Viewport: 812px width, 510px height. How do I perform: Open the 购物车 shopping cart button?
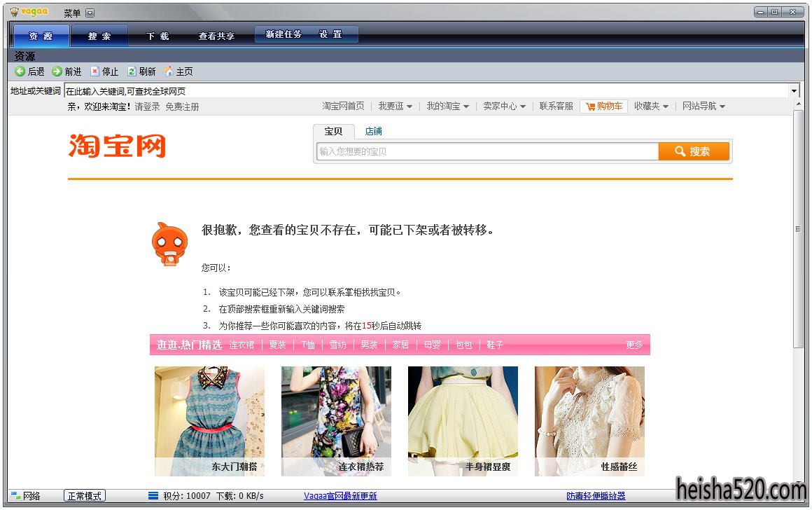[x=604, y=106]
